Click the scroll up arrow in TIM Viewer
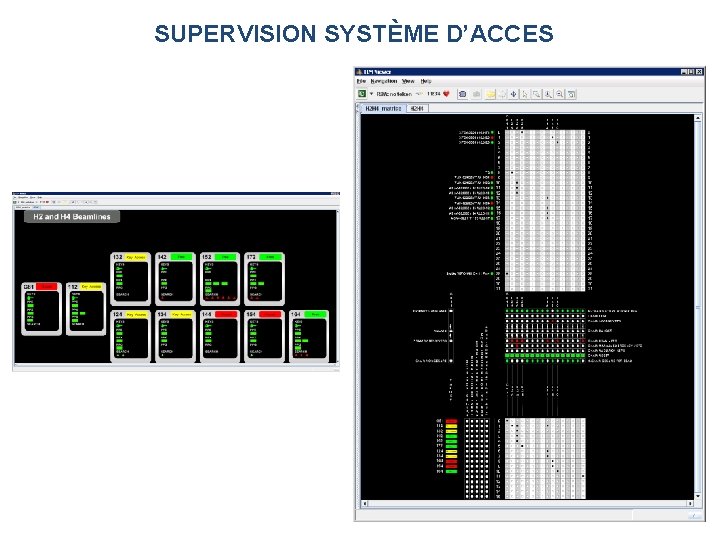720x540 pixels. (698, 118)
